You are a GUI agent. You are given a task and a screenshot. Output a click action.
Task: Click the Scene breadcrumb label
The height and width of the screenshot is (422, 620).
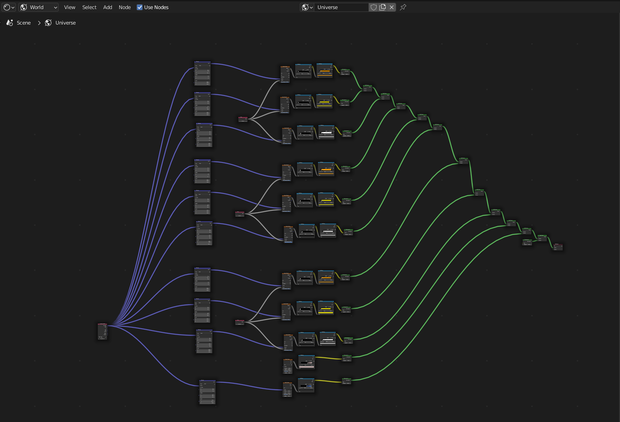click(x=24, y=23)
